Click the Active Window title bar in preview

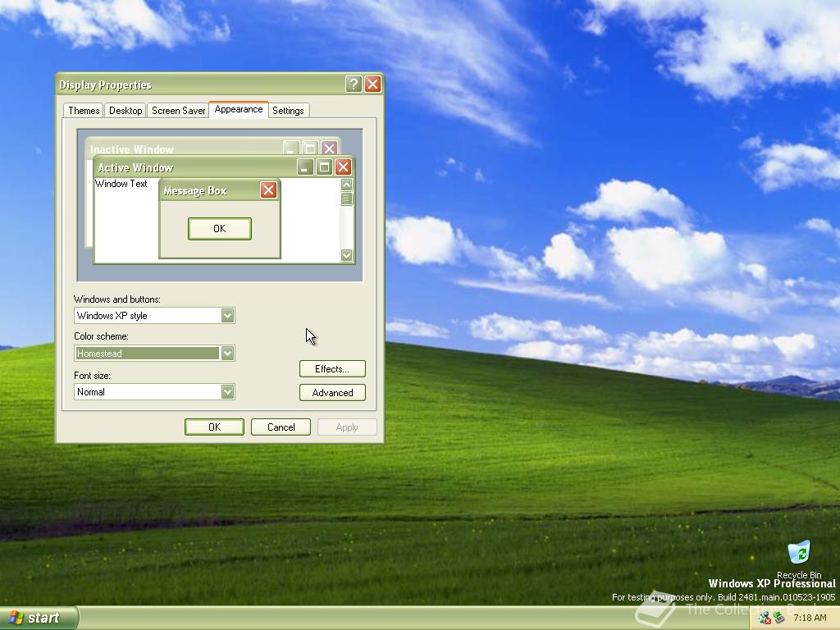point(223,167)
